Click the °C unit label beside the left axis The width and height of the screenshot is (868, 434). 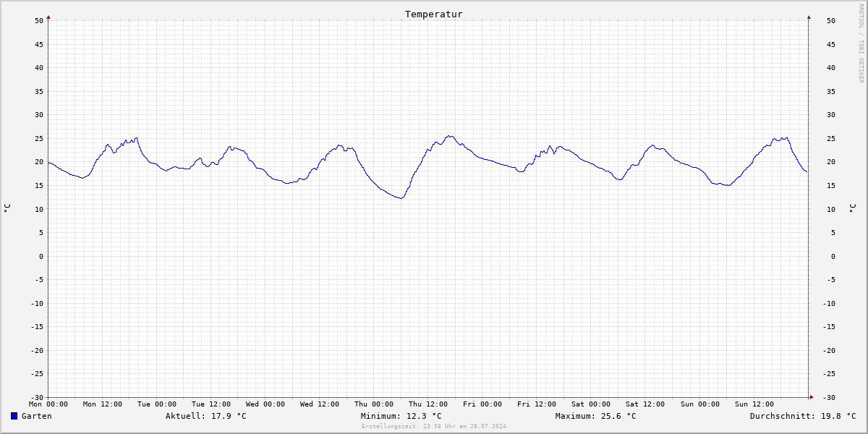(x=7, y=208)
